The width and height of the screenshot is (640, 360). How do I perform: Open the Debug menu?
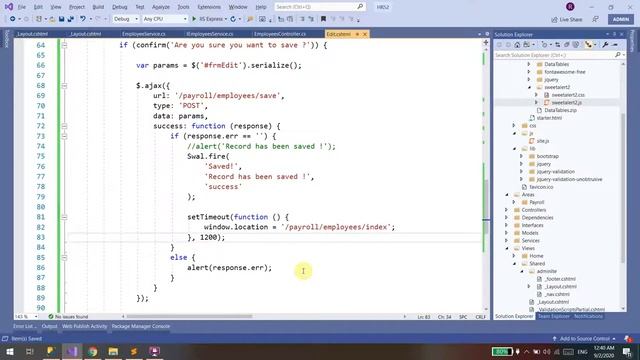click(x=120, y=7)
